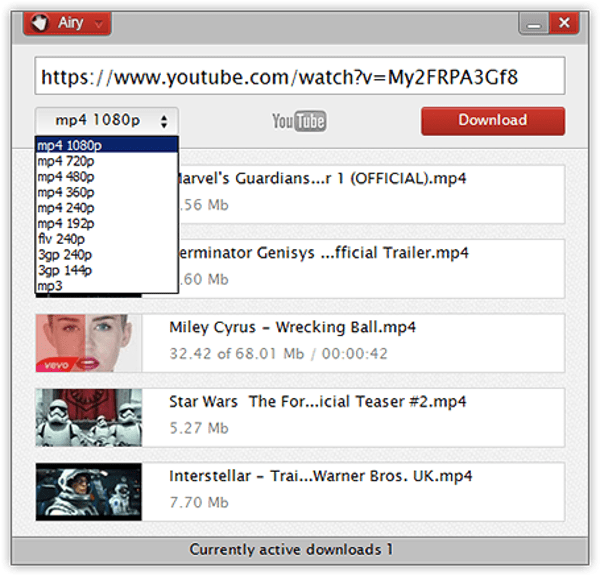
Task: Pick mp4 480p format option
Action: (x=106, y=177)
